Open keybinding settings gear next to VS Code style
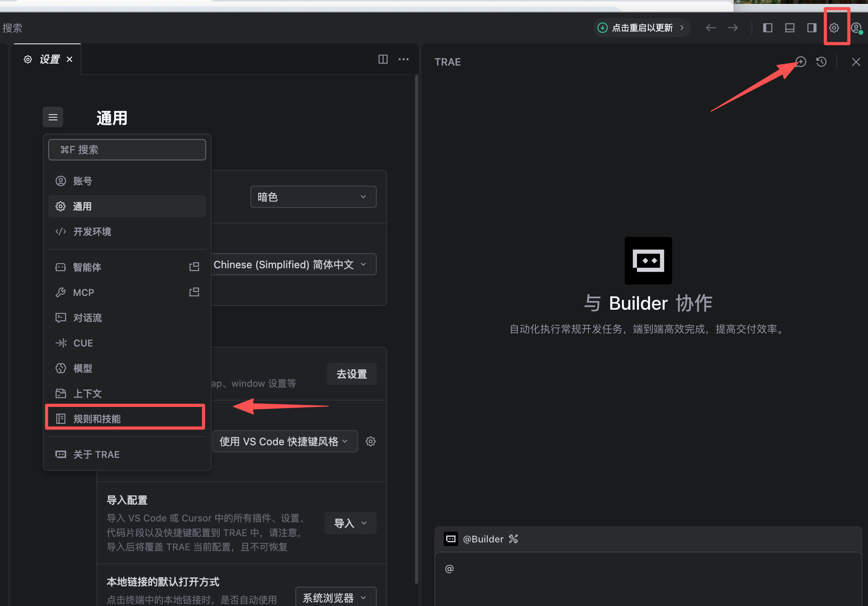The image size is (868, 606). 370,441
